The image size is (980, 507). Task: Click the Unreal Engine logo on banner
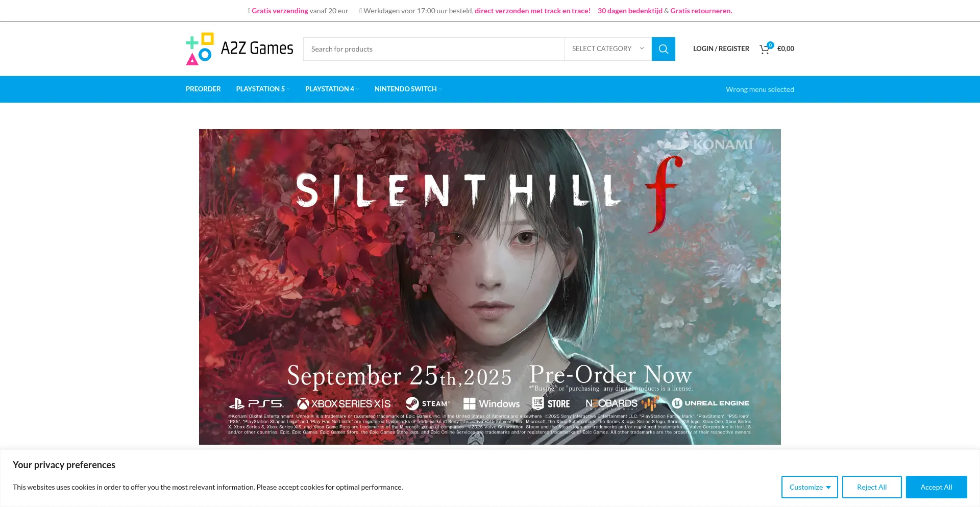pyautogui.click(x=710, y=403)
